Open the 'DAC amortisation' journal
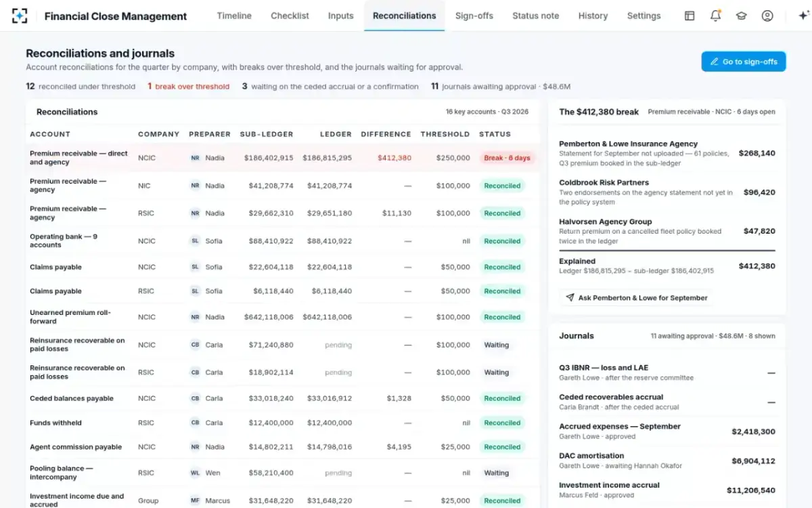 [x=667, y=461]
